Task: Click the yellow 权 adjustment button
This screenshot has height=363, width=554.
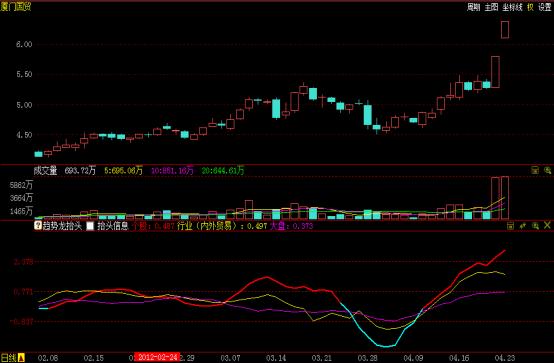Action: pyautogui.click(x=530, y=7)
